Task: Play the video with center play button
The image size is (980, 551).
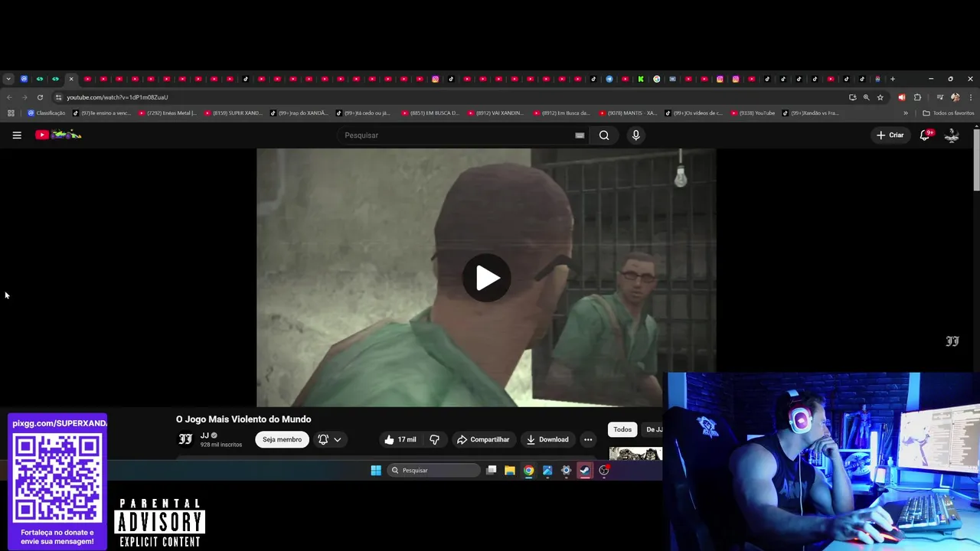Action: coord(486,278)
